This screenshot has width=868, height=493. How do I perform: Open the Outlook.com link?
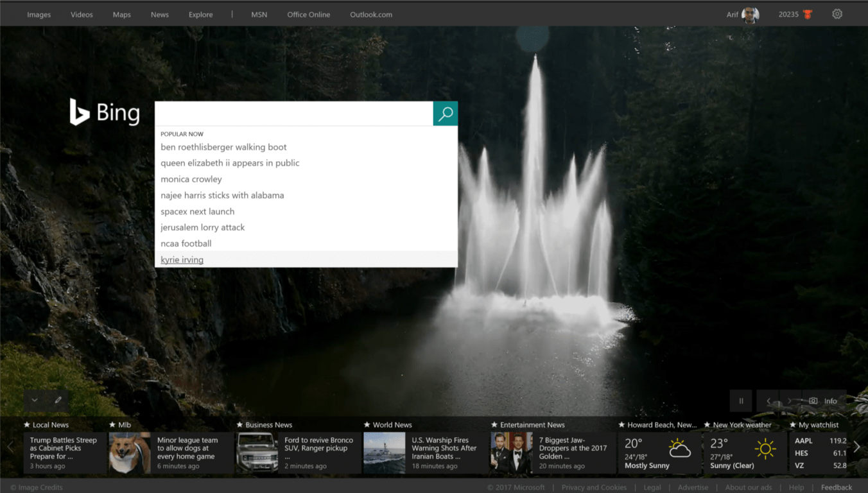coord(371,15)
